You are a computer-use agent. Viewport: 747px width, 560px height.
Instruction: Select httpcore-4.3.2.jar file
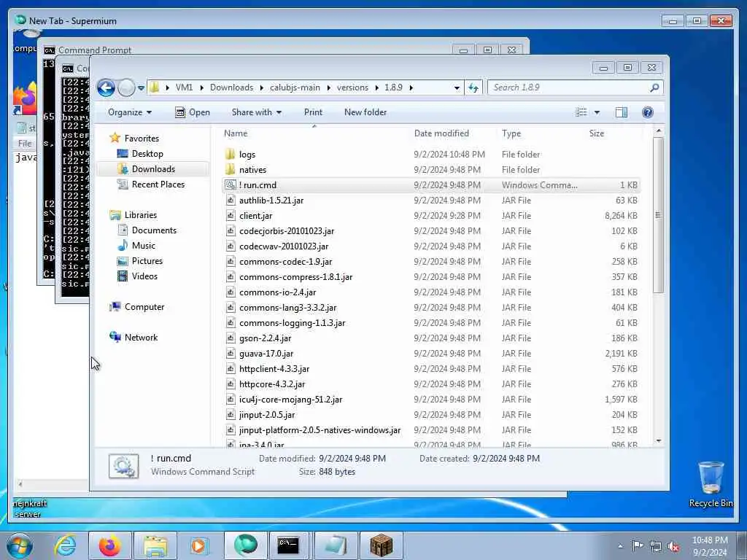(271, 384)
